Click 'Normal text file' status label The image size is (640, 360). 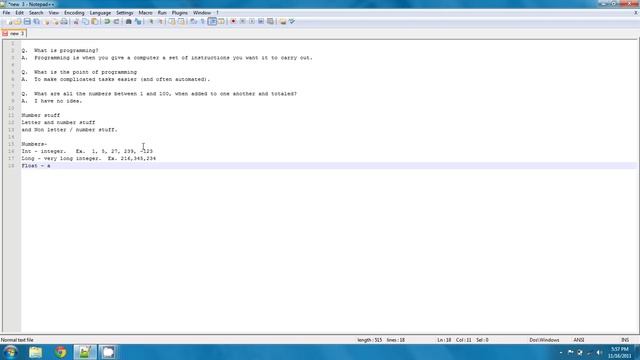[17, 340]
